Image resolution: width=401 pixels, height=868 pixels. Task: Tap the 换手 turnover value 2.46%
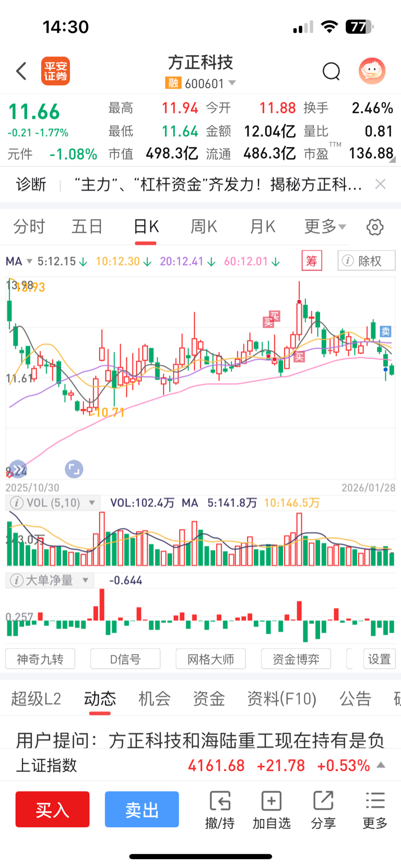pyautogui.click(x=372, y=108)
